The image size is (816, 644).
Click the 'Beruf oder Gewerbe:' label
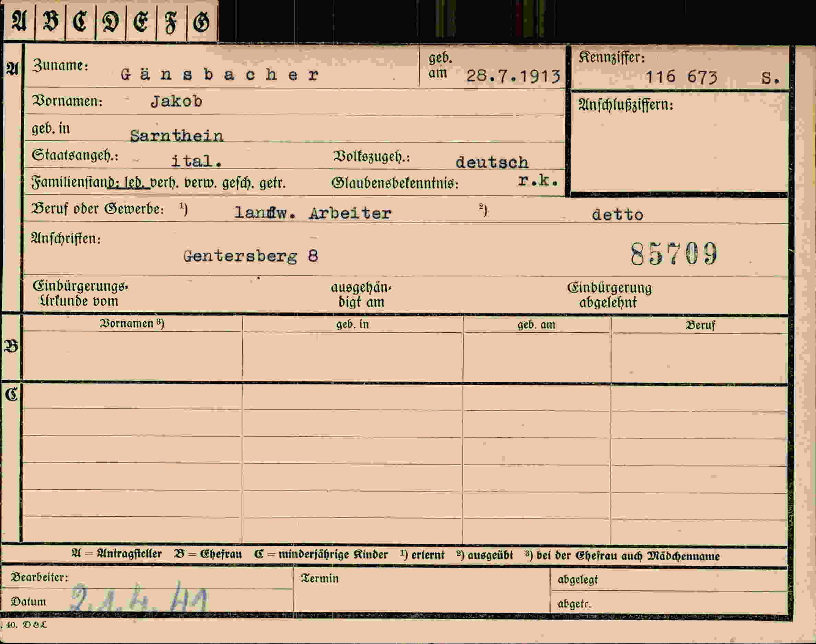[98, 208]
